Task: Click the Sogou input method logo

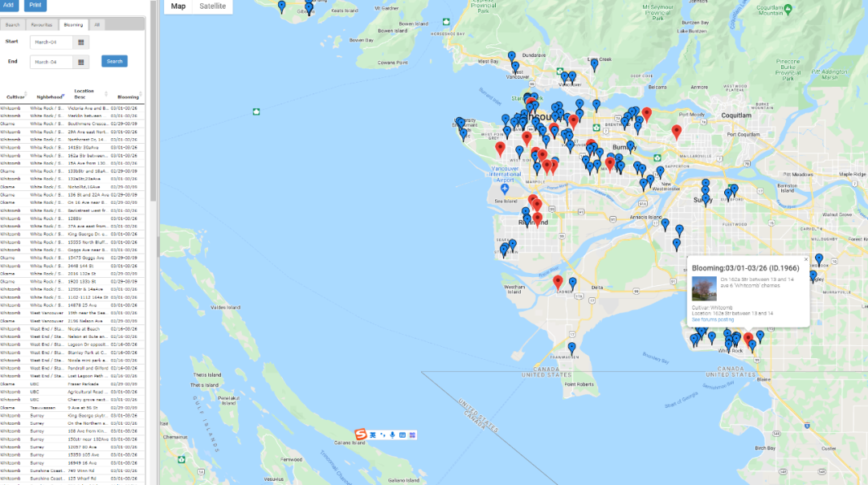Action: (361, 434)
